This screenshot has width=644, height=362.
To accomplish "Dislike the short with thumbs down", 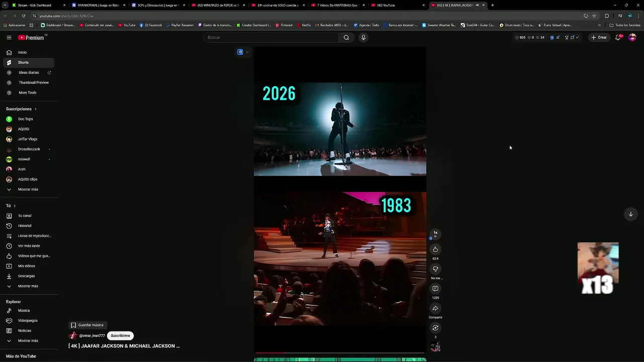I will tap(435, 269).
